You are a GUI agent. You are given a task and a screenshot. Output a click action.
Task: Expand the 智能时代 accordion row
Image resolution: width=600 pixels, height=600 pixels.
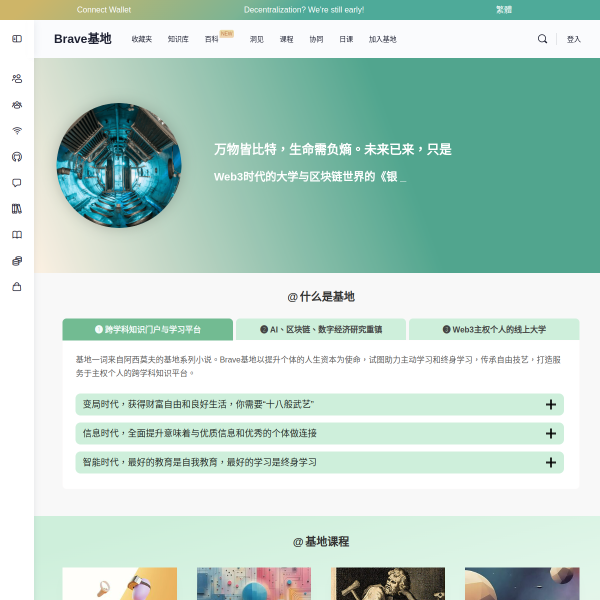[x=320, y=462]
